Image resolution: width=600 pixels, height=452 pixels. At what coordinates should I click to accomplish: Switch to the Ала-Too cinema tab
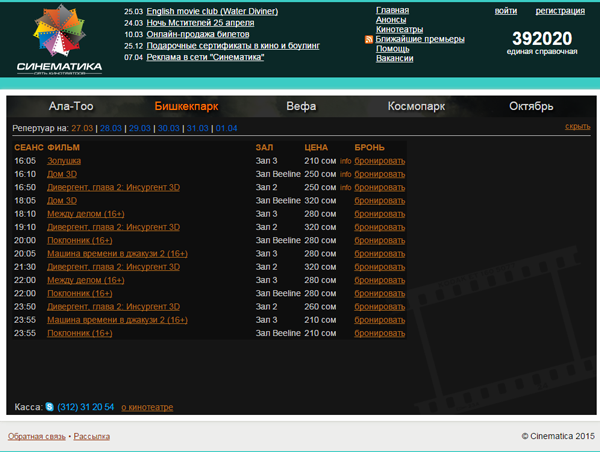click(74, 106)
